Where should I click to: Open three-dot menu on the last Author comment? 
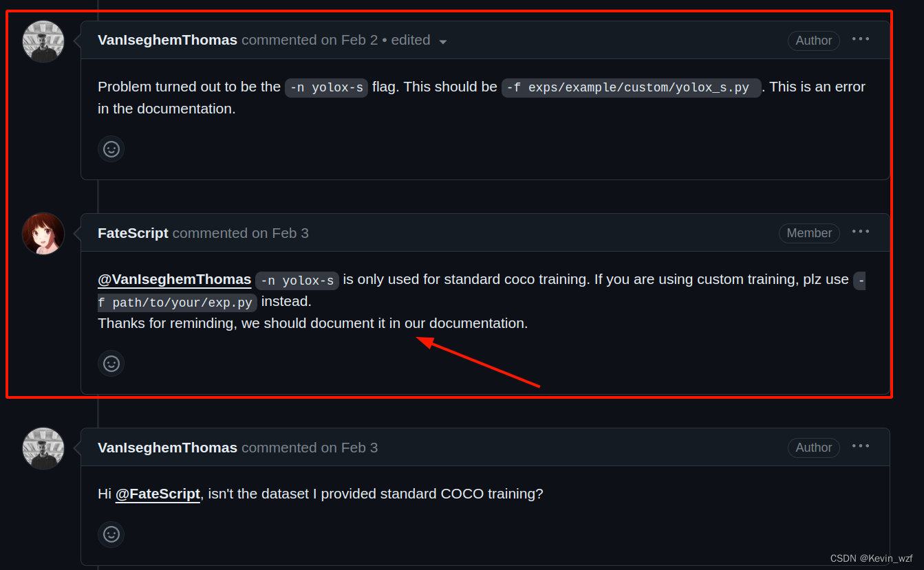coord(861,446)
